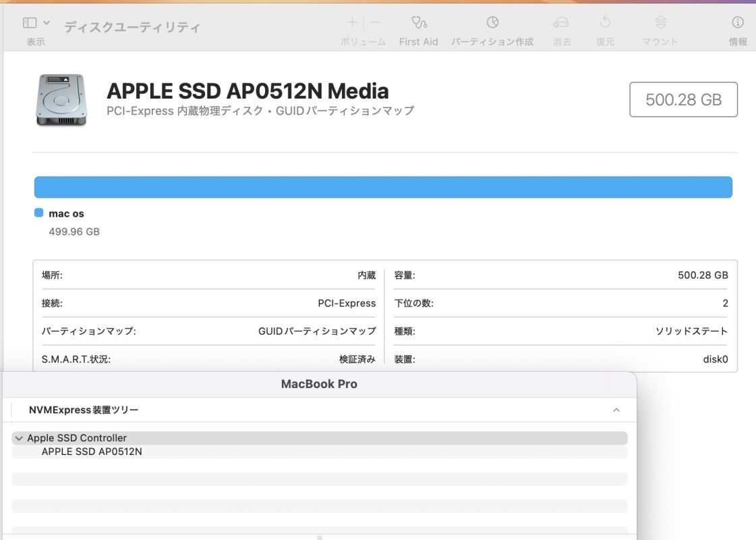The height and width of the screenshot is (540, 756).
Task: Click the GUIDパーティションマップ table value
Action: pos(317,331)
